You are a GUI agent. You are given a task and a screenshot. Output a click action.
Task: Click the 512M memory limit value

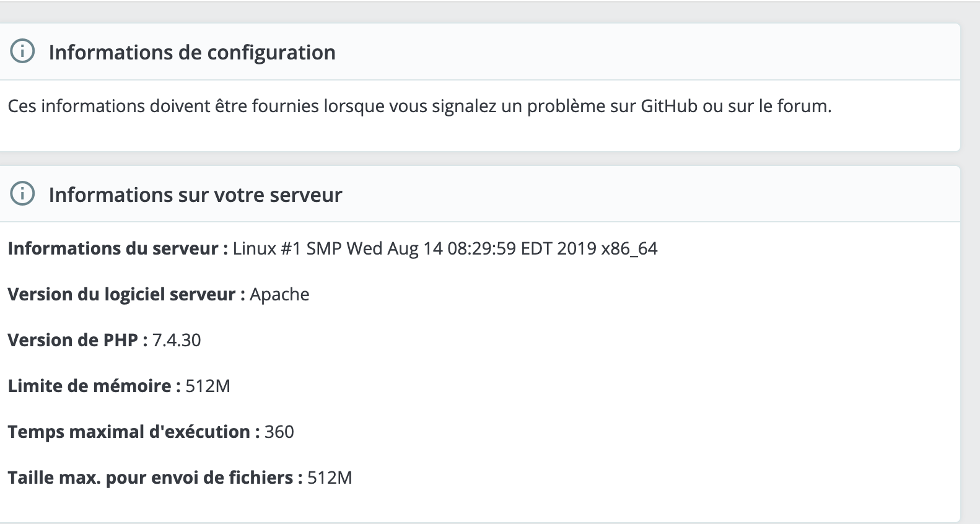(x=208, y=386)
